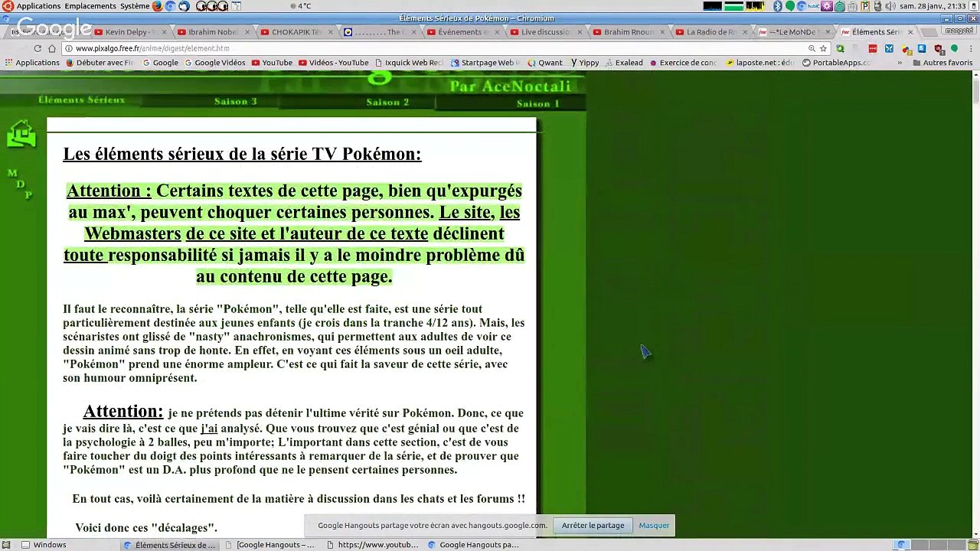Click the mangatd profile button
Image resolution: width=980 pixels, height=551 pixels.
click(x=959, y=31)
